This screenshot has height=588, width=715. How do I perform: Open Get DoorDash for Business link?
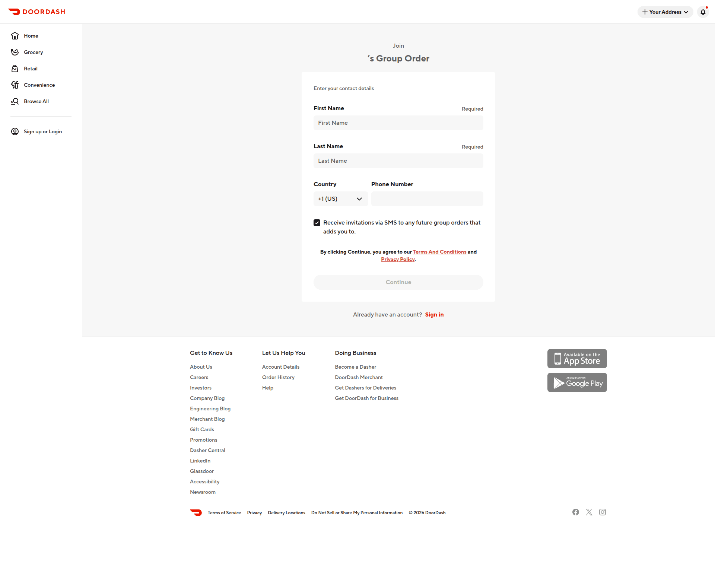(367, 398)
